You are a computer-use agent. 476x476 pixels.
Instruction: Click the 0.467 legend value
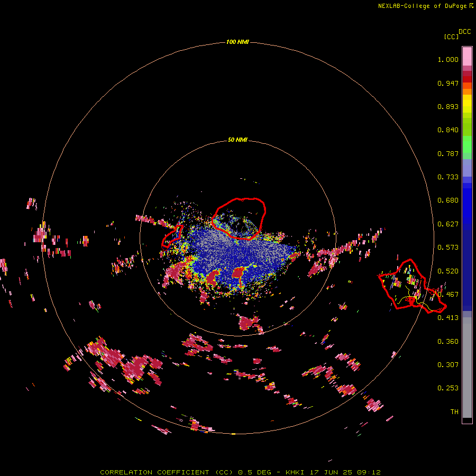pyautogui.click(x=448, y=295)
